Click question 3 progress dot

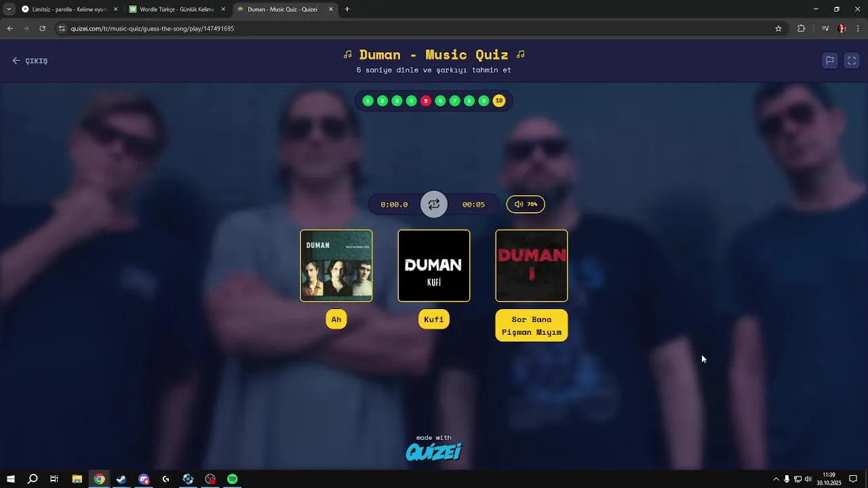coord(397,101)
